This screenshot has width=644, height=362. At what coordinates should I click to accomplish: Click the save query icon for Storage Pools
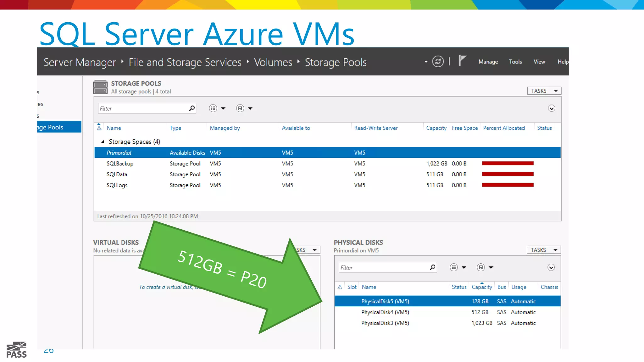coord(240,108)
